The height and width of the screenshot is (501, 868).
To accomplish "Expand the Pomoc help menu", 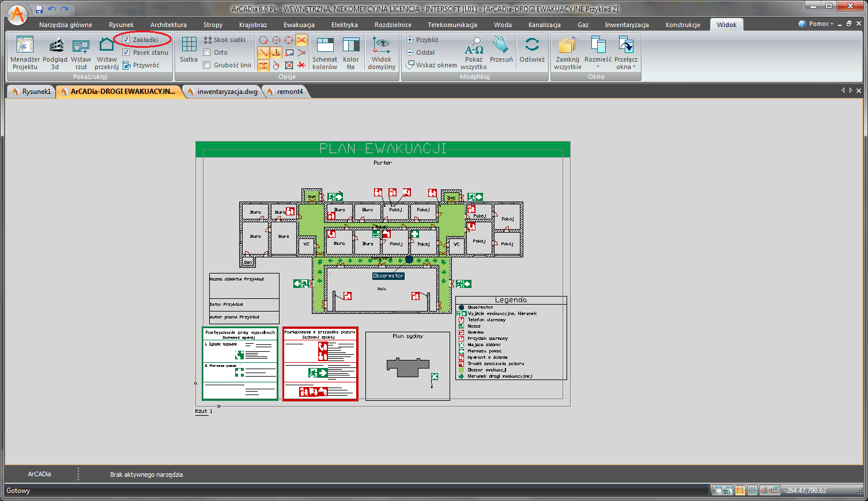I will point(816,24).
